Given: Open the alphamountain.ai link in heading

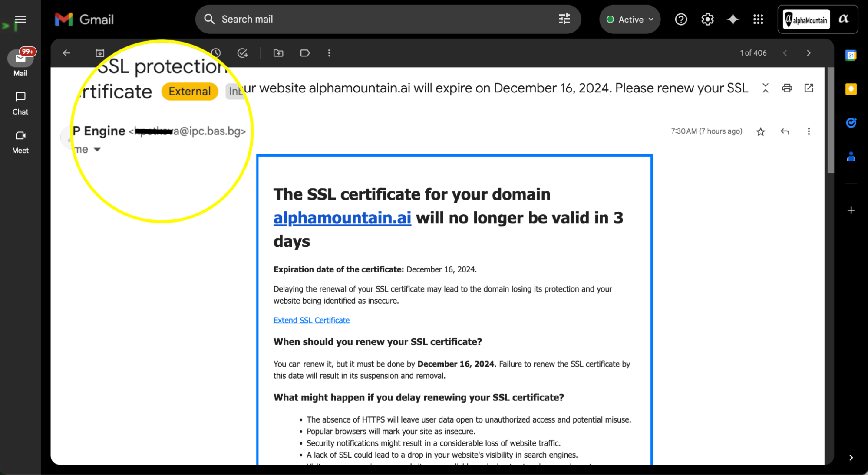Looking at the screenshot, I should click(342, 218).
